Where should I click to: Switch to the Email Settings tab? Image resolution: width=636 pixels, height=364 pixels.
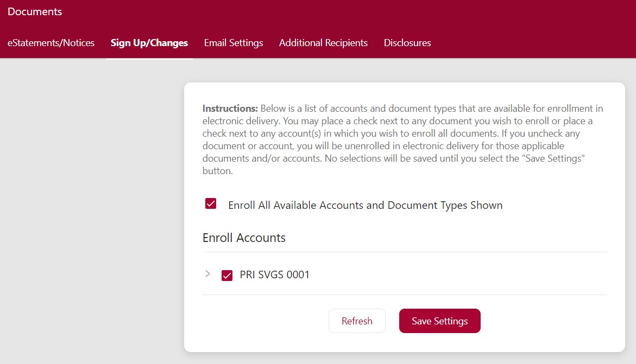point(234,43)
